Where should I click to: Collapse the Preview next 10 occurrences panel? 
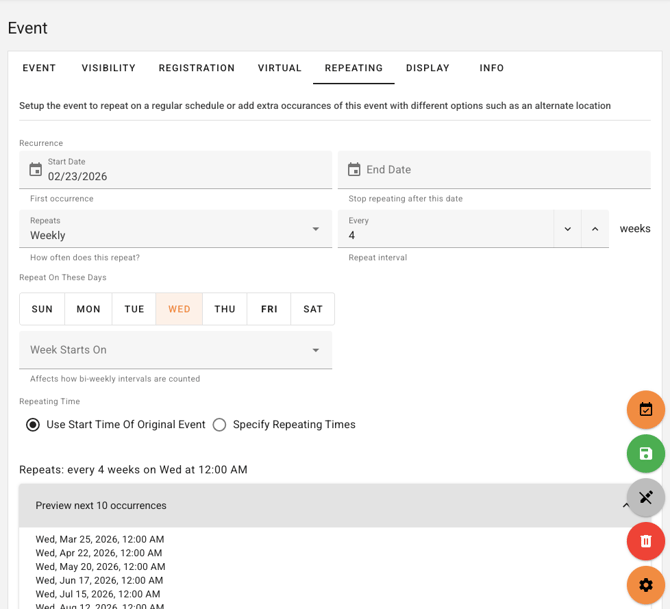pyautogui.click(x=625, y=506)
